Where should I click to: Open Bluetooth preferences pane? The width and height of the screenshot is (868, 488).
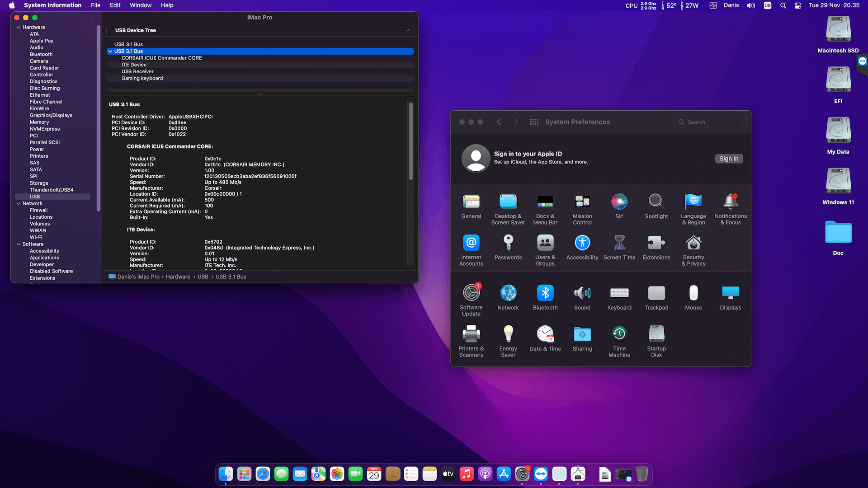pyautogui.click(x=545, y=293)
